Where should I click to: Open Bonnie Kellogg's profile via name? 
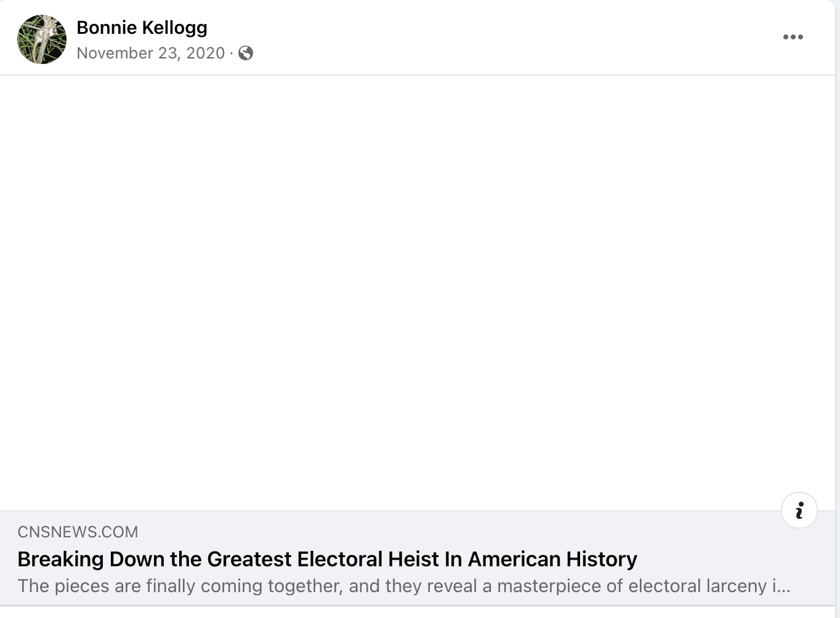click(x=142, y=28)
